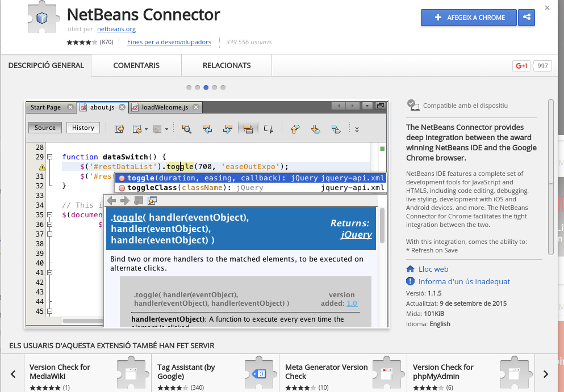564x392 pixels.
Task: Click the back arrow in the documentation popup
Action: coord(111,200)
